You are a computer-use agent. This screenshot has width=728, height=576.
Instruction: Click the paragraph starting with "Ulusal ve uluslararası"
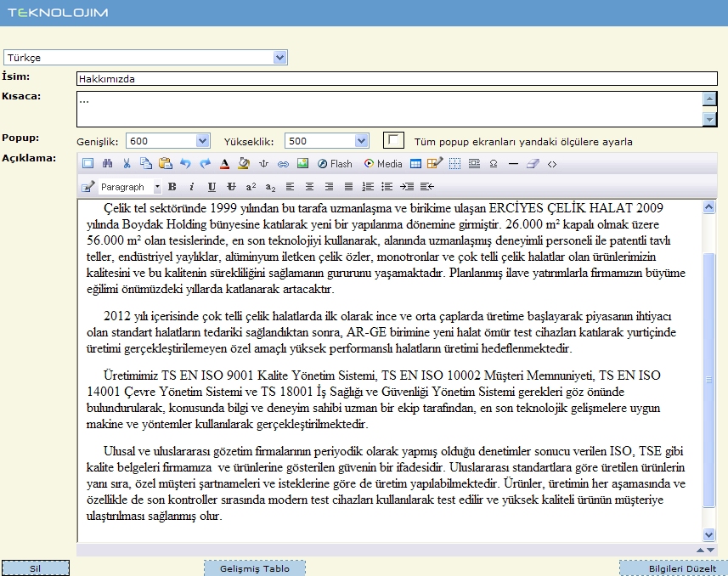[386, 483]
